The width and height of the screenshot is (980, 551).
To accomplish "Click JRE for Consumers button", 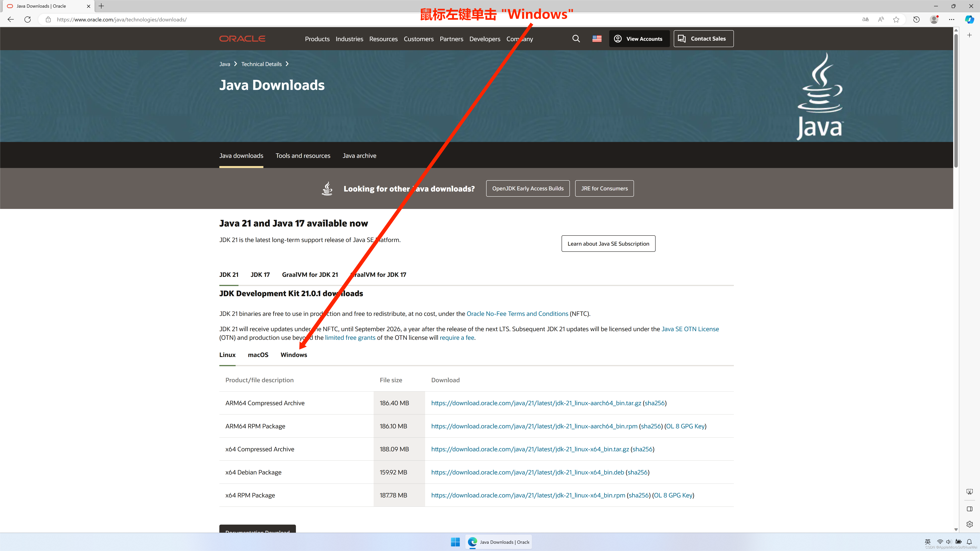I will pos(604,188).
